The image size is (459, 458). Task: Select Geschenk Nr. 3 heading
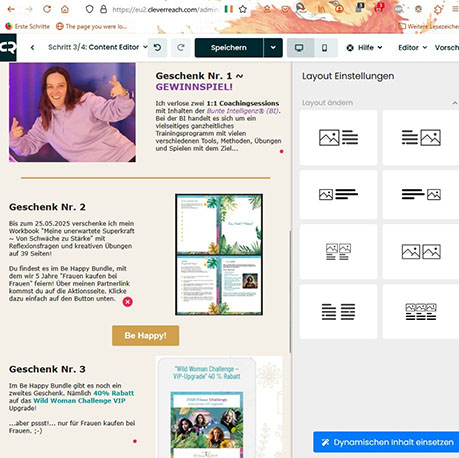tap(47, 369)
